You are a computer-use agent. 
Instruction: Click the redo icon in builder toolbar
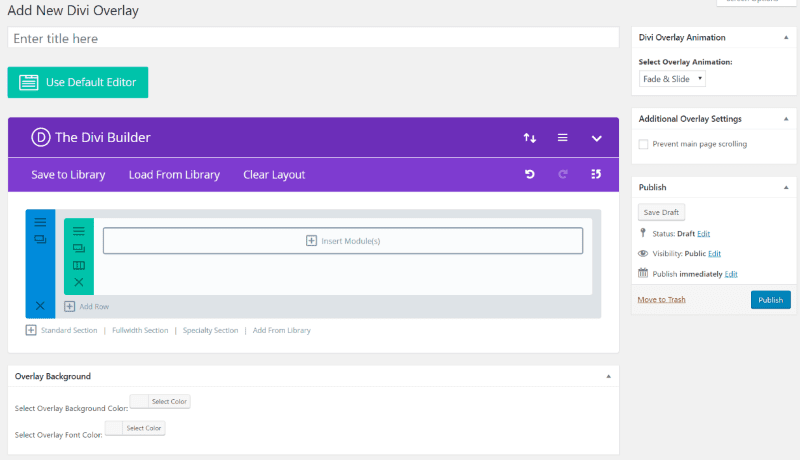(563, 174)
